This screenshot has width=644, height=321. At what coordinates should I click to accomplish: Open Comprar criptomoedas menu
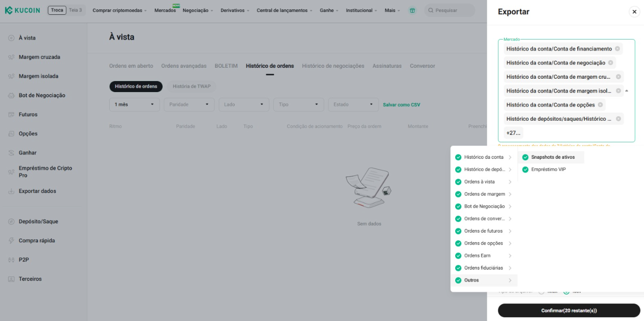(x=120, y=10)
